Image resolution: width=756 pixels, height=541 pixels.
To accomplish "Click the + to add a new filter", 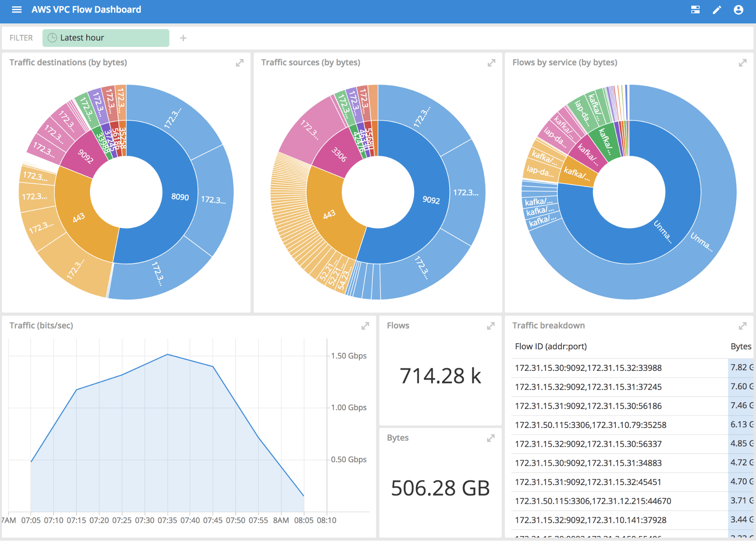I will coord(183,37).
